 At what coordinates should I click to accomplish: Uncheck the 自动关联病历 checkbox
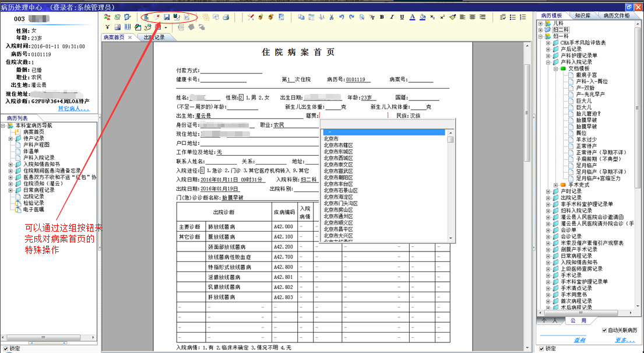(604, 330)
